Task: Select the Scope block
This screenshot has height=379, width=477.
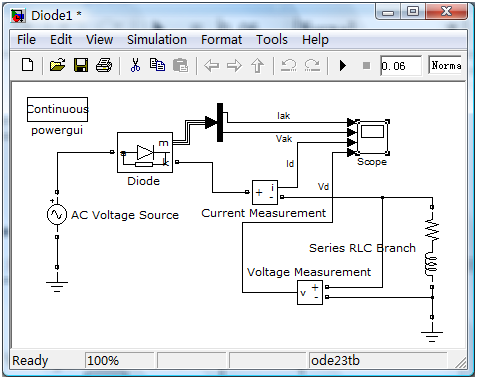Action: pos(372,137)
